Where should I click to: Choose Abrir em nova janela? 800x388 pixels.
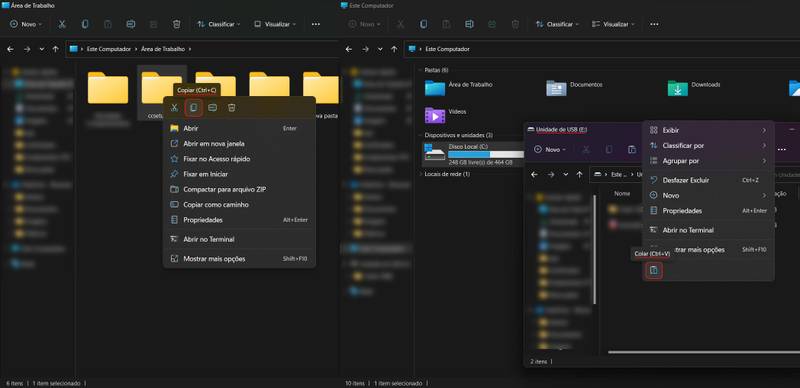click(239, 144)
